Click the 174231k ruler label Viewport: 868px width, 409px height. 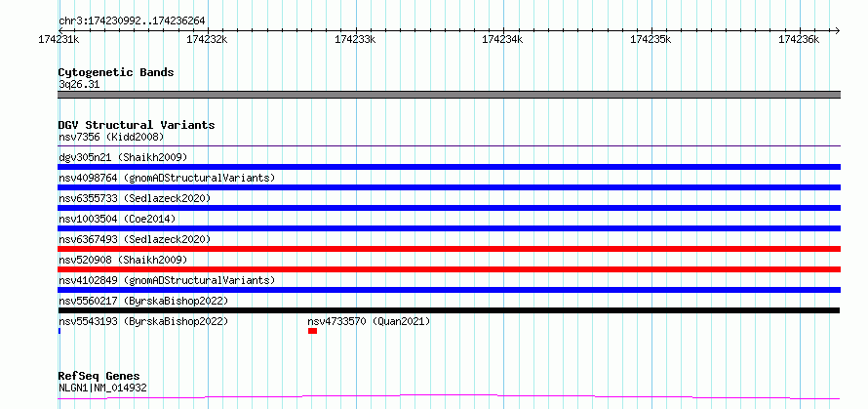tap(59, 40)
